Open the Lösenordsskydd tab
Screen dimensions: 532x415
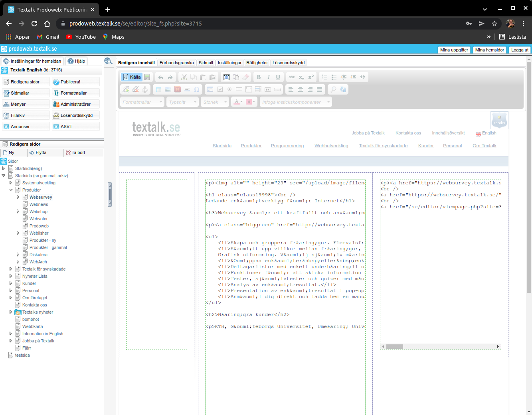click(289, 63)
